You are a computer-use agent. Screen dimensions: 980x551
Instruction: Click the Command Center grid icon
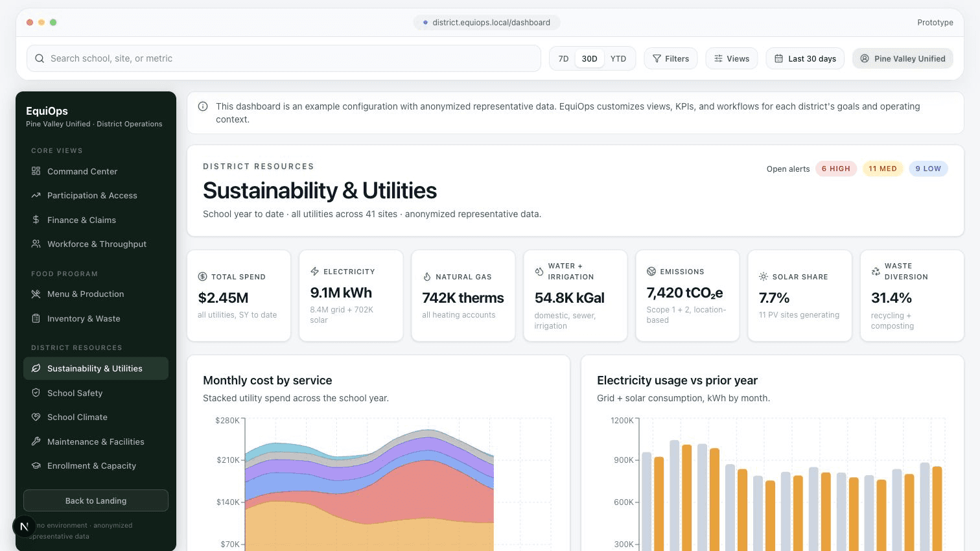coord(36,171)
